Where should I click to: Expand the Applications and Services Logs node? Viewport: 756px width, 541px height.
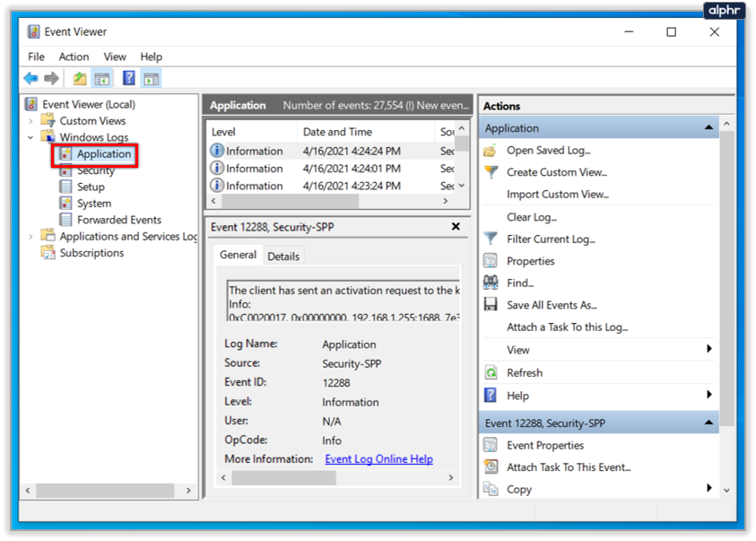pos(30,237)
